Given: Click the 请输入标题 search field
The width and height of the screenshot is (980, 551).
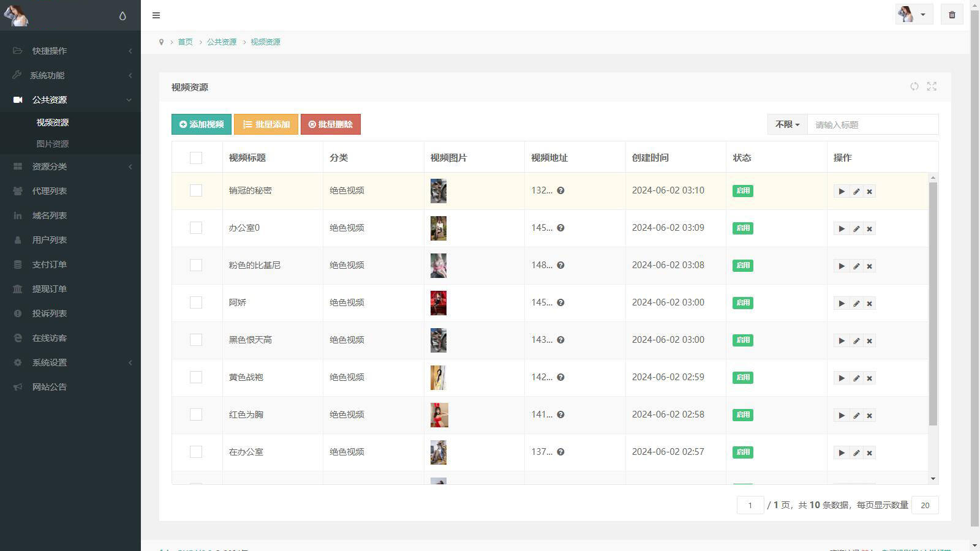Looking at the screenshot, I should (873, 124).
